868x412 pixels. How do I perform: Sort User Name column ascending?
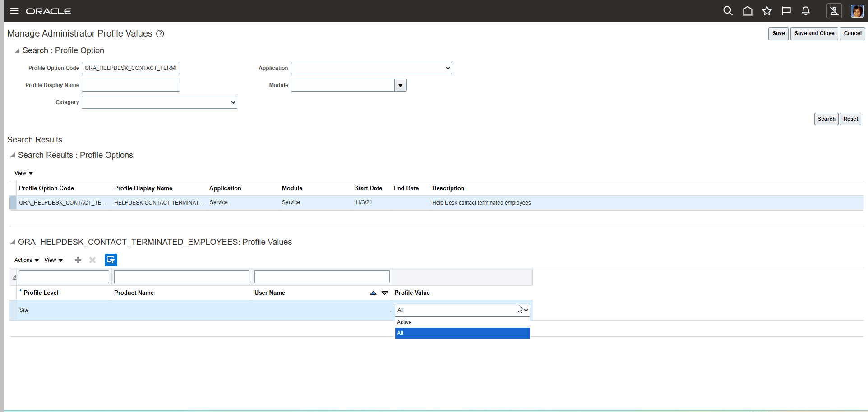pyautogui.click(x=372, y=293)
